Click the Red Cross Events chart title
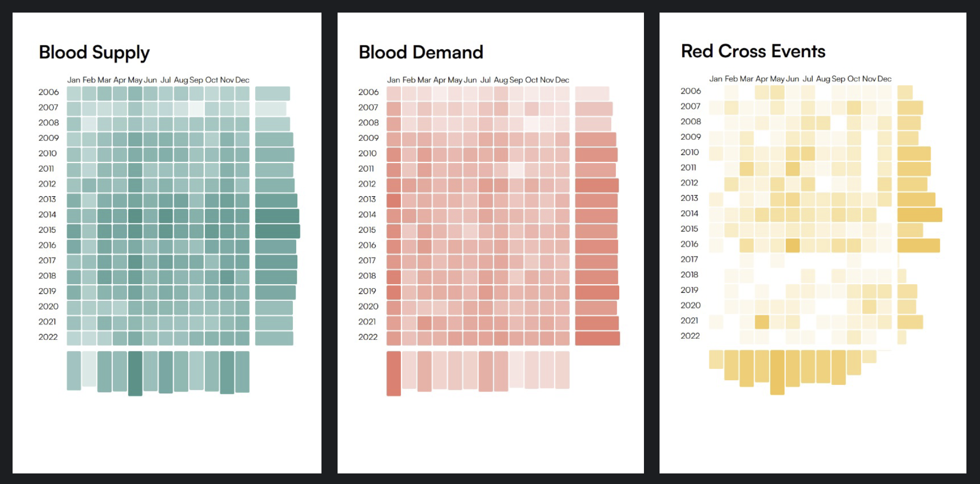Screen dimensions: 980x484 753,51
